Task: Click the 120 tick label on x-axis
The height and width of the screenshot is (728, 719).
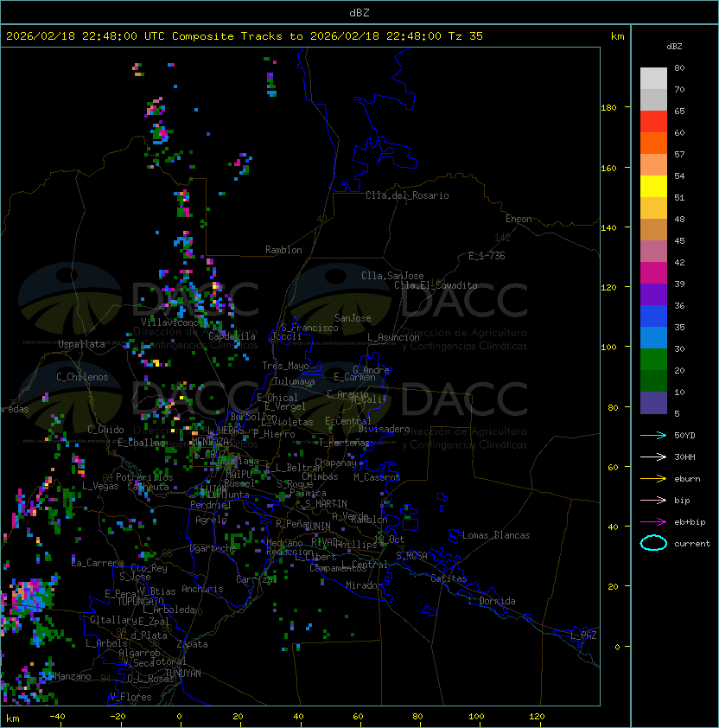Action: tap(537, 717)
